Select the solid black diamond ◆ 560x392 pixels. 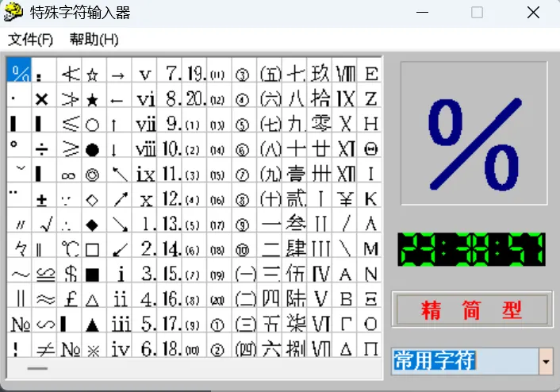pyautogui.click(x=94, y=220)
